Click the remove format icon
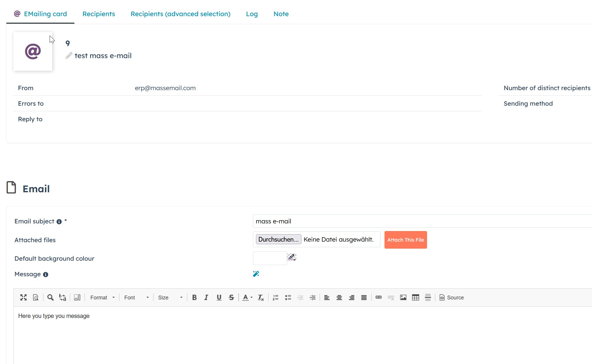Image resolution: width=592 pixels, height=364 pixels. [x=261, y=297]
